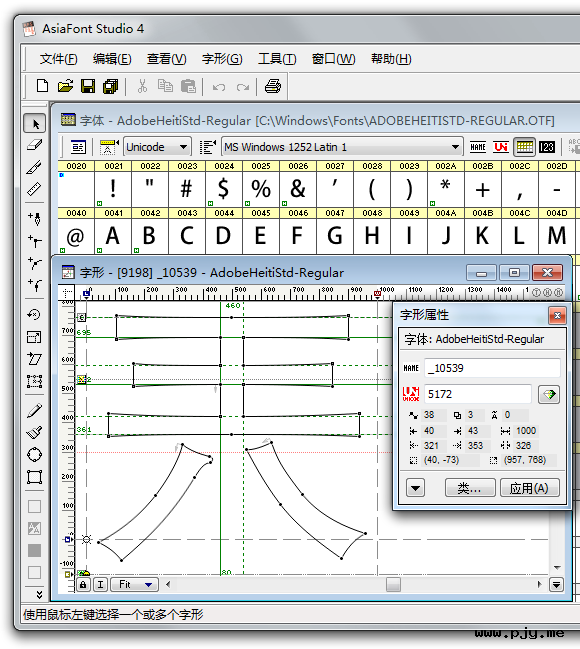Viewport: 580px width, 649px height.
Task: Select glyph cell $ (0024)
Action: tap(224, 189)
